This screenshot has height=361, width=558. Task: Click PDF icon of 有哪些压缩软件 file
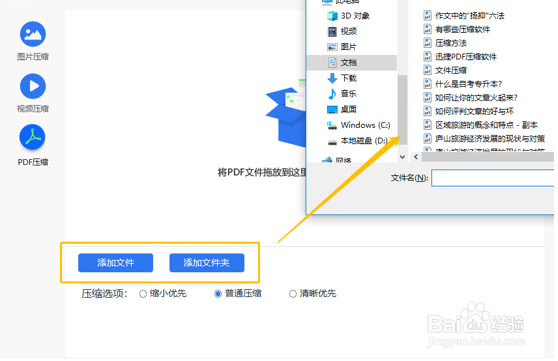click(x=427, y=29)
